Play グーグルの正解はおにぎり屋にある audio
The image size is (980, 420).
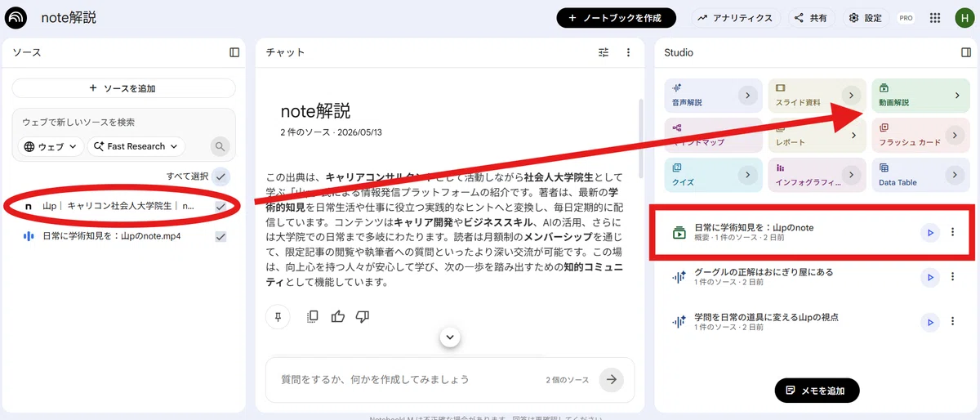pyautogui.click(x=930, y=278)
